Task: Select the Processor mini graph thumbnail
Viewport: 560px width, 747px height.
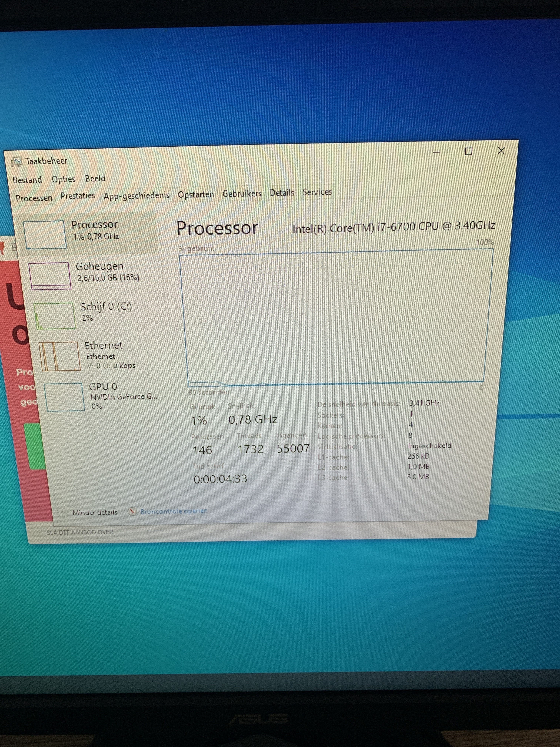Action: point(45,235)
